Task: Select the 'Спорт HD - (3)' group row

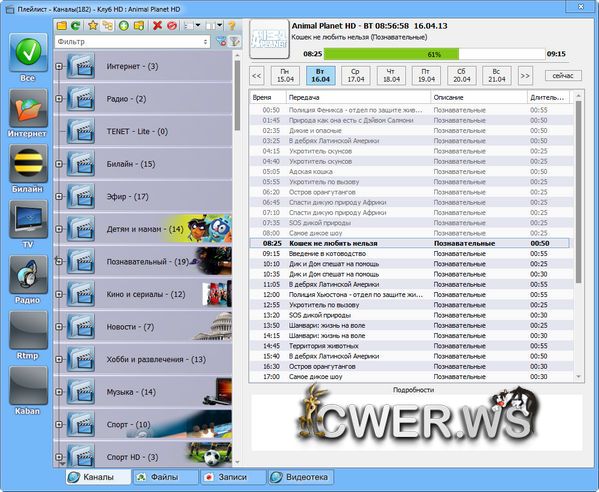Action: coord(143,456)
